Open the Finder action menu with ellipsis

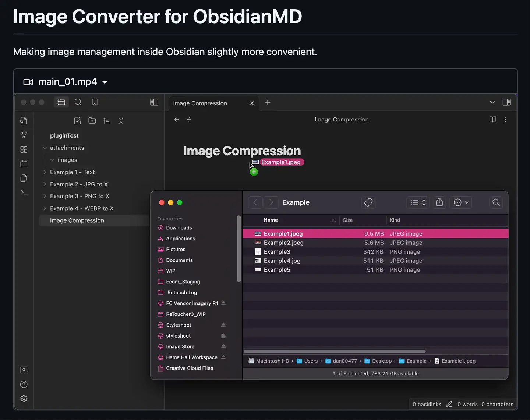coord(461,202)
